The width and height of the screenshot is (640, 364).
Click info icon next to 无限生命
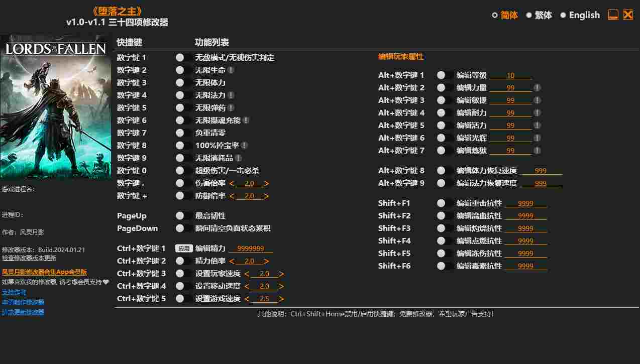(231, 70)
